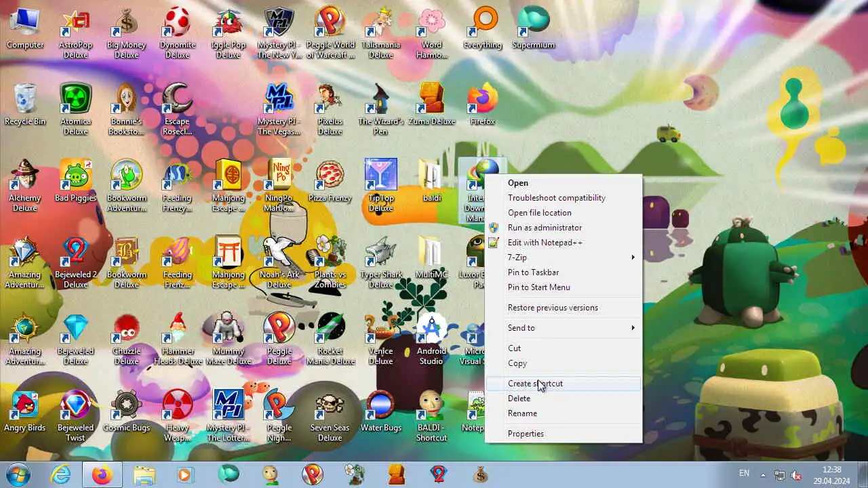Image resolution: width=868 pixels, height=488 pixels.
Task: Choose Cut from the context menu
Action: tap(564, 348)
